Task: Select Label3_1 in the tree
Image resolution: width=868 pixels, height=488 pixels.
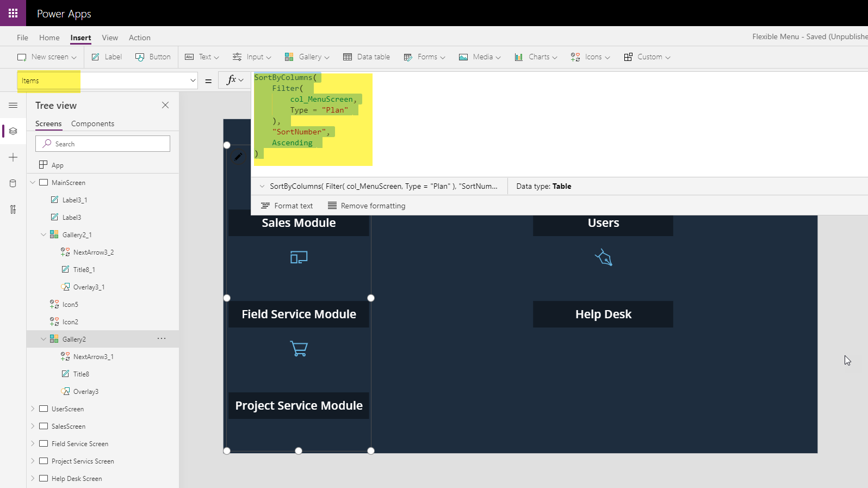Action: 75,200
